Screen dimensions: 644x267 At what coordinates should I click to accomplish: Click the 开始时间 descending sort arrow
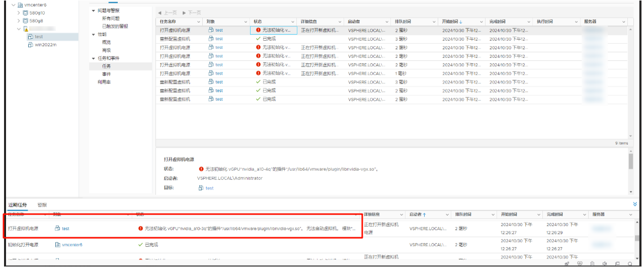click(461, 22)
